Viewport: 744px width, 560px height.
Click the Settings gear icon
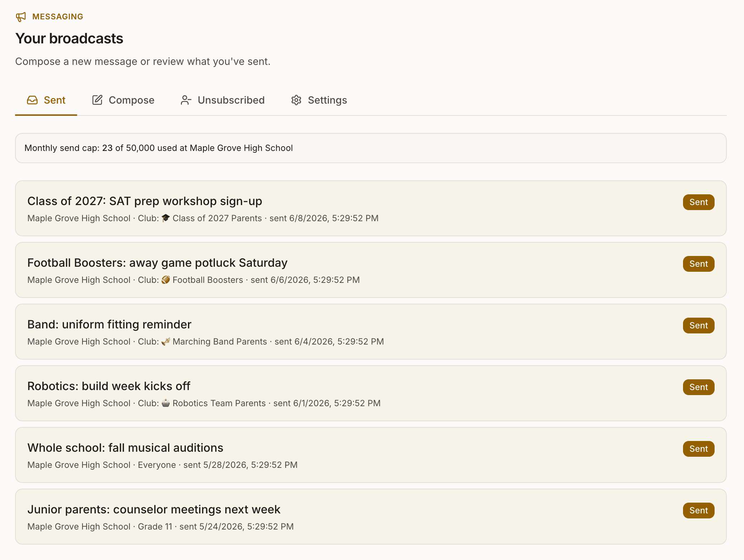(x=296, y=100)
